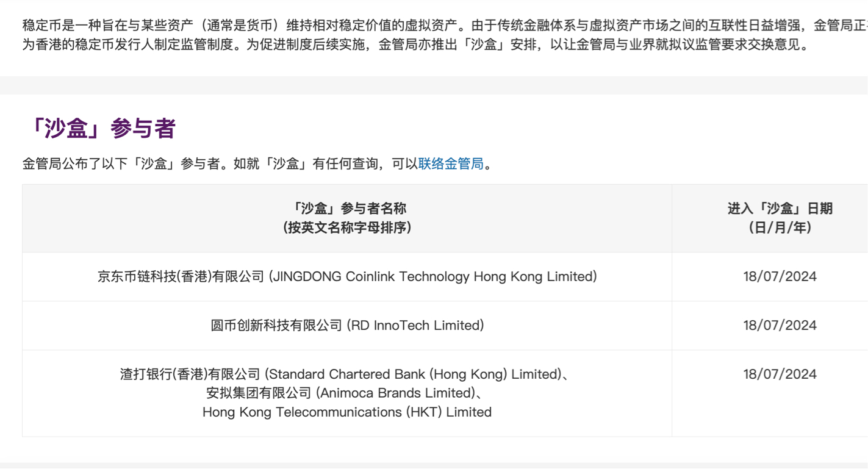The height and width of the screenshot is (469, 868).
Task: Click the Standard Chartered row date 18/07/2024
Action: click(780, 374)
